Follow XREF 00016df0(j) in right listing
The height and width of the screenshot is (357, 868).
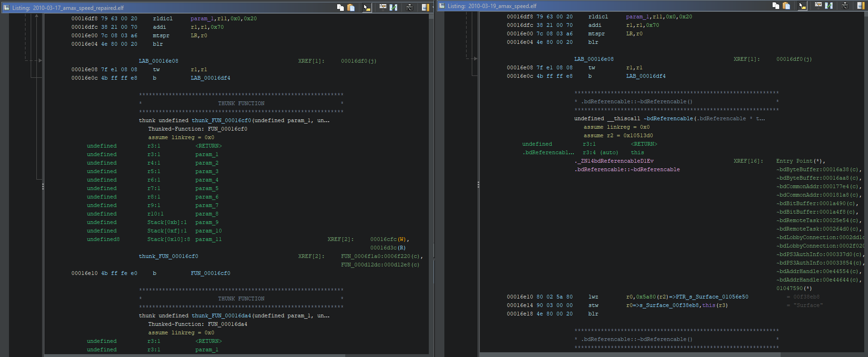coord(794,59)
